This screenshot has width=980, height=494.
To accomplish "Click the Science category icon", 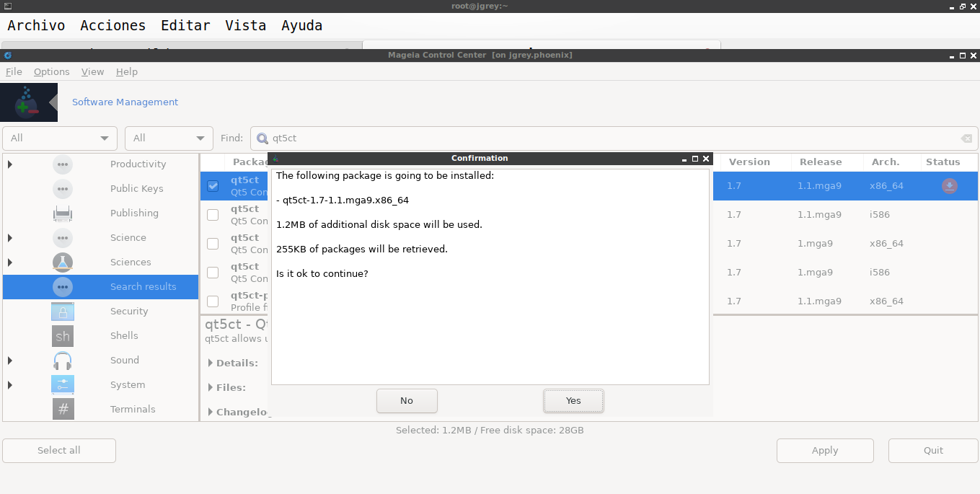I will [x=63, y=238].
